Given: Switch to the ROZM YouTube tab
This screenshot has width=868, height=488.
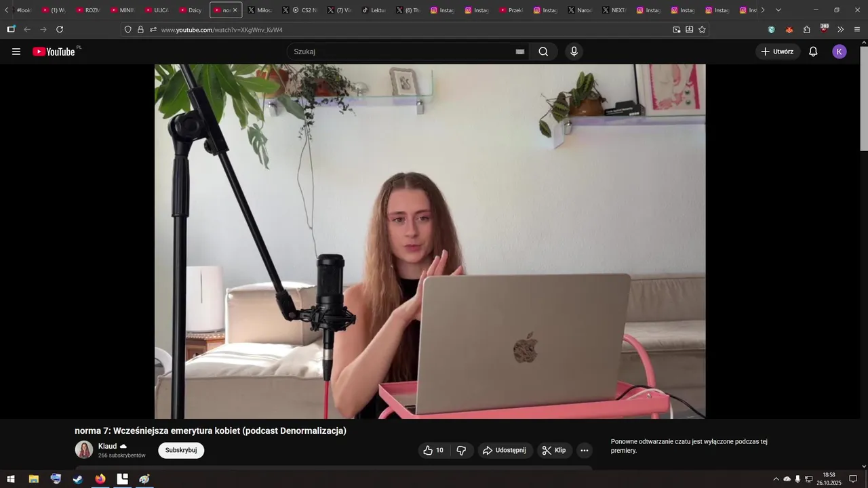Looking at the screenshot, I should point(88,10).
